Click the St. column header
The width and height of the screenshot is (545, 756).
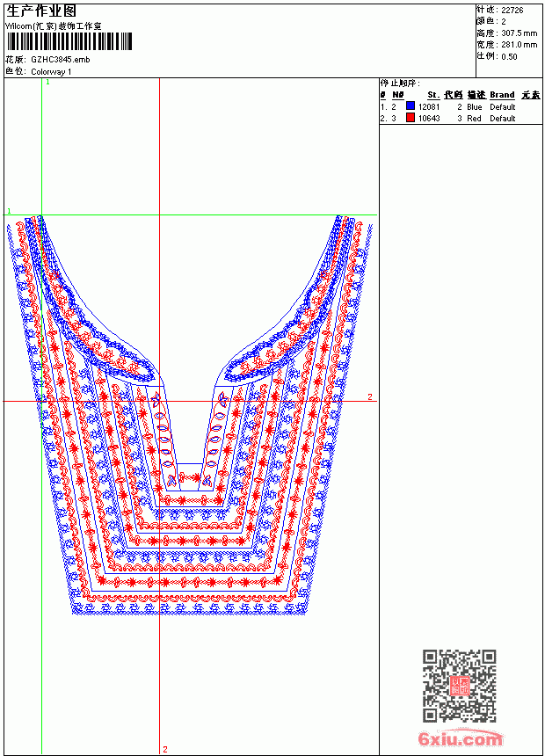click(x=433, y=95)
